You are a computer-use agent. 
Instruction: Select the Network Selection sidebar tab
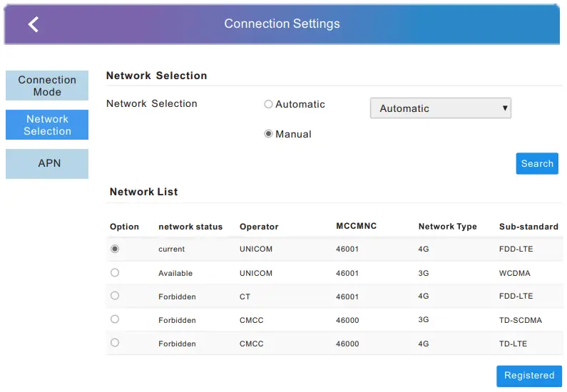coord(47,125)
